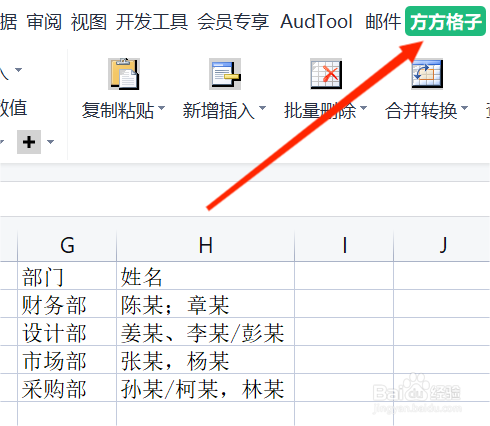The image size is (490, 426).
Task: Select cell containing 姜某、李某/彭某
Action: (x=205, y=332)
